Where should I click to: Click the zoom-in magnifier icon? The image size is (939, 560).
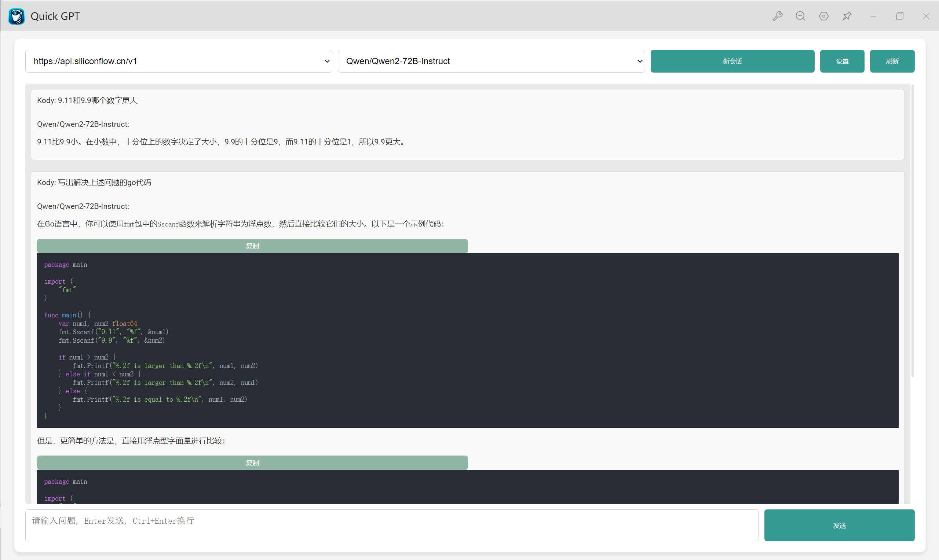800,16
